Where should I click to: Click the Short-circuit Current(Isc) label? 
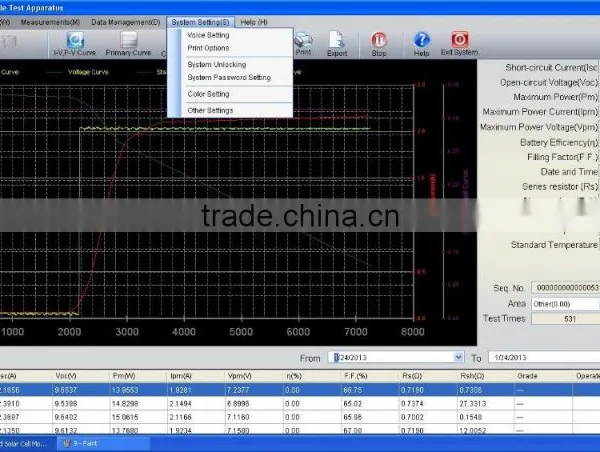point(551,68)
